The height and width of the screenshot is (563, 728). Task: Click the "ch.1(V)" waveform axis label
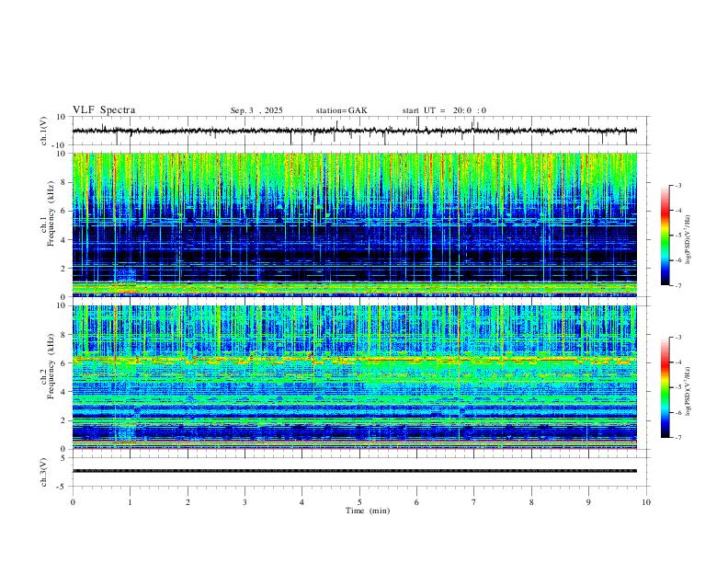[x=44, y=131]
